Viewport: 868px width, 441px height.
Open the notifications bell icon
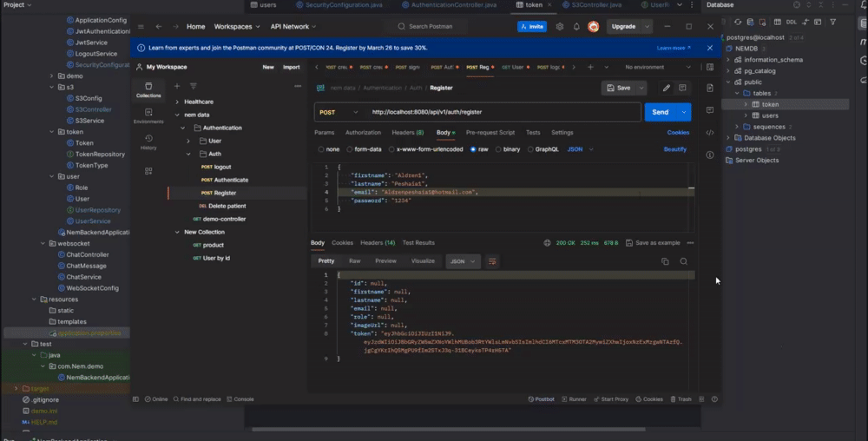tap(576, 27)
